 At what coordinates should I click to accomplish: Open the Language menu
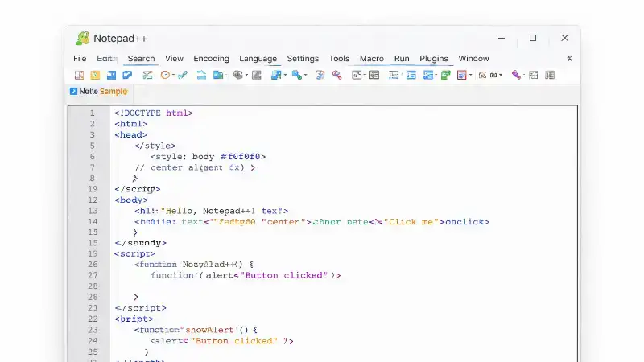click(258, 59)
